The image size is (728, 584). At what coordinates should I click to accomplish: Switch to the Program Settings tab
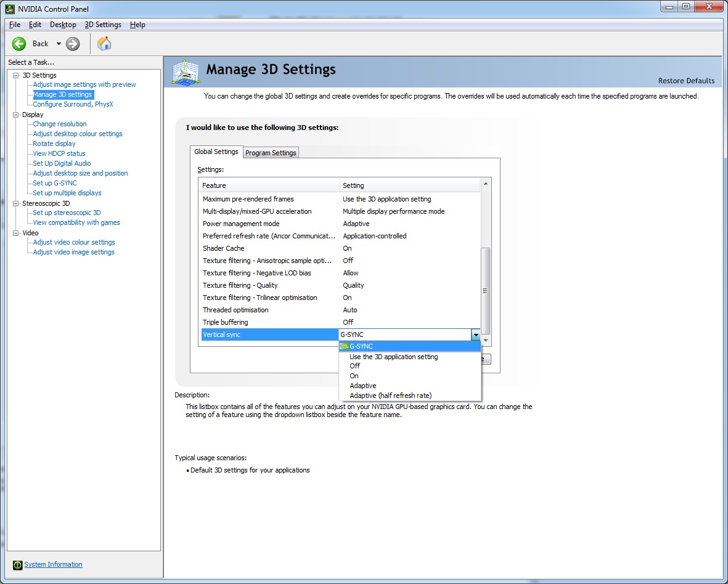click(271, 153)
